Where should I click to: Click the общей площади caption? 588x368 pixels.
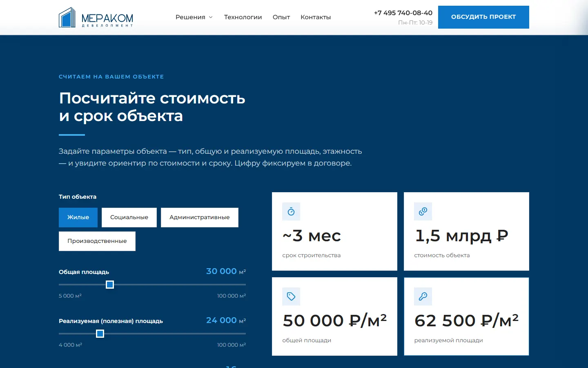[307, 341]
